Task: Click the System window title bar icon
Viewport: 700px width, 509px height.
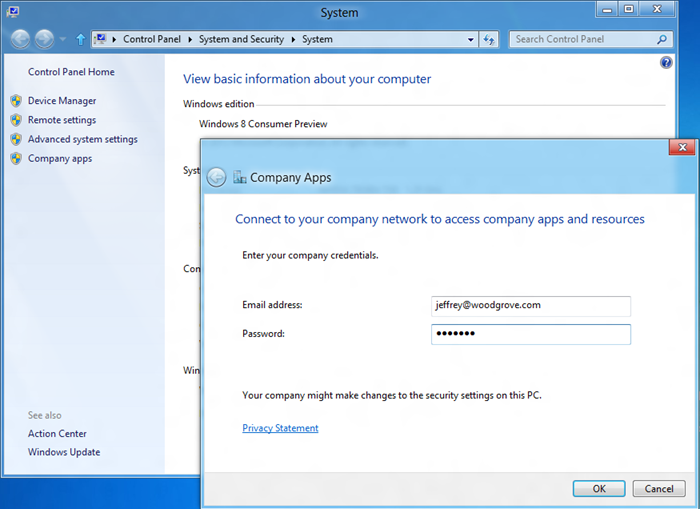Action: 12,12
